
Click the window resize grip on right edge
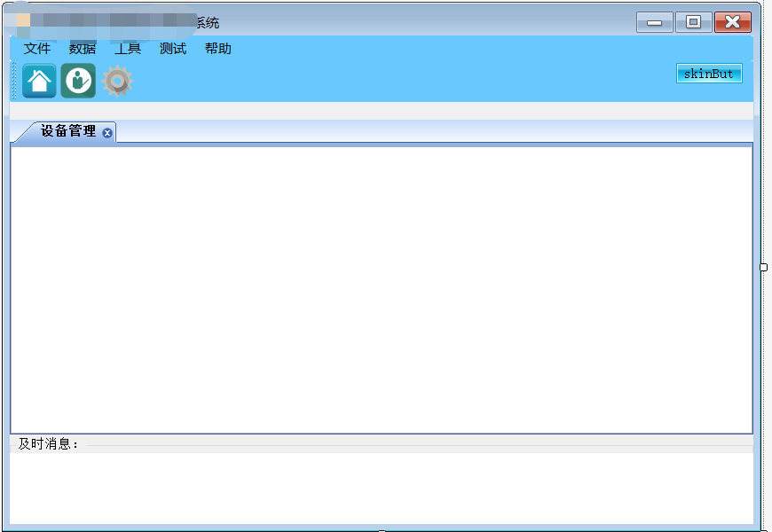pyautogui.click(x=763, y=266)
